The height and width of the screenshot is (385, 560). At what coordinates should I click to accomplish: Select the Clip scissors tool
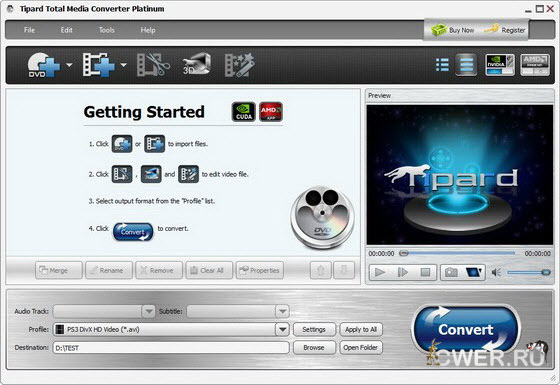click(x=153, y=65)
